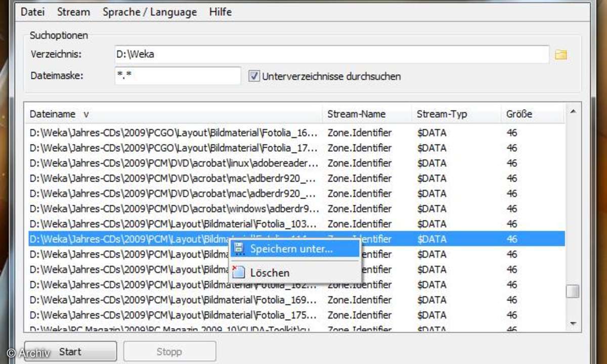The image size is (607, 364).
Task: Open the Stream menu
Action: point(73,12)
